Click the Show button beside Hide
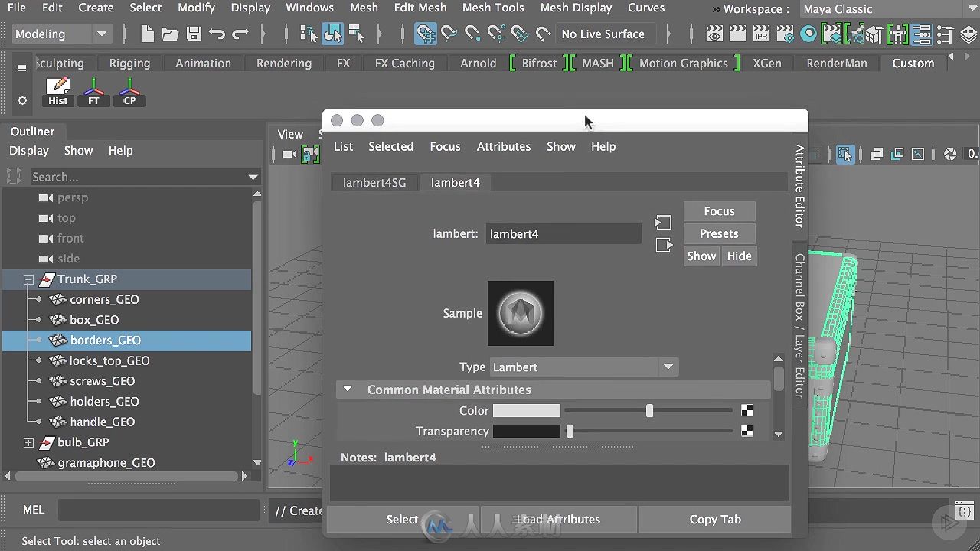The image size is (980, 551). tap(701, 256)
